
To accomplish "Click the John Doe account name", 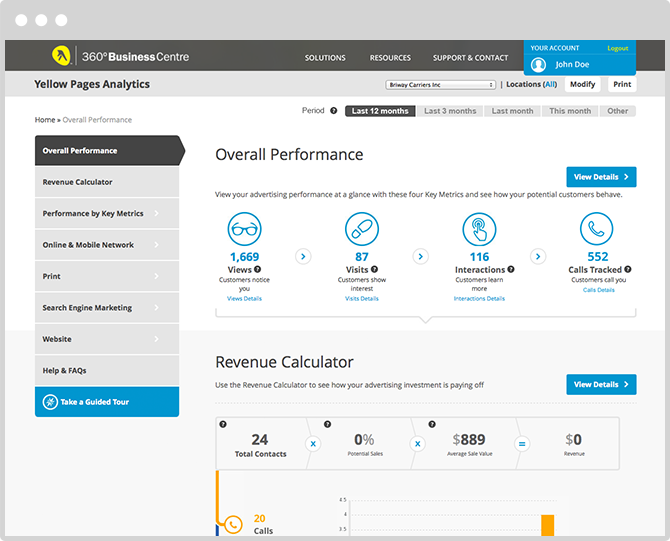I will [572, 65].
